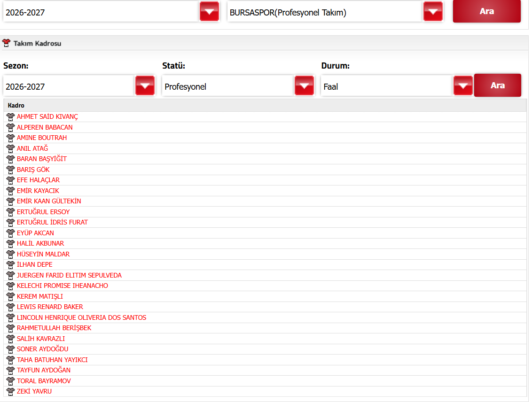Click the jersey icon next to TAHA BATUHAN YAYIKCI
532x402 pixels.
click(x=10, y=360)
